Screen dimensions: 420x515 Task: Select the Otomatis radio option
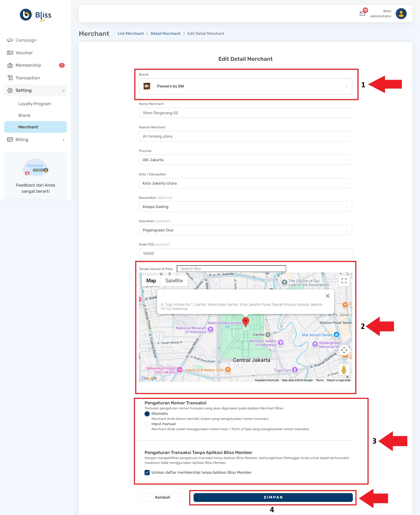pos(147,414)
